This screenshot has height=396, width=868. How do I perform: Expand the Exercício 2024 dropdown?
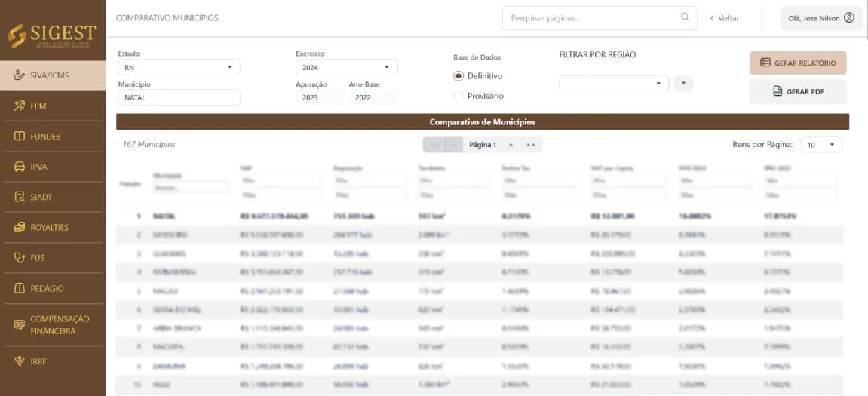click(347, 67)
